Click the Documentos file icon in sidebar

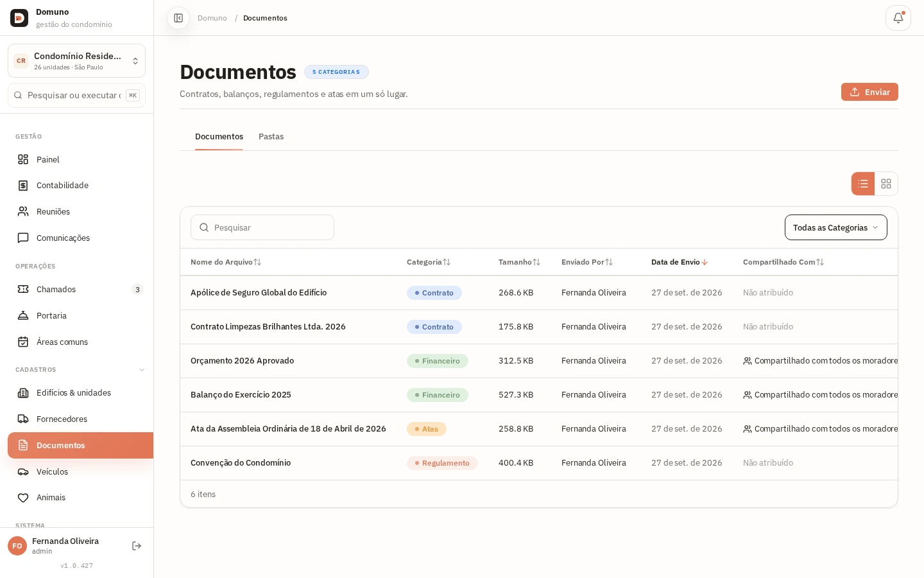coord(23,445)
